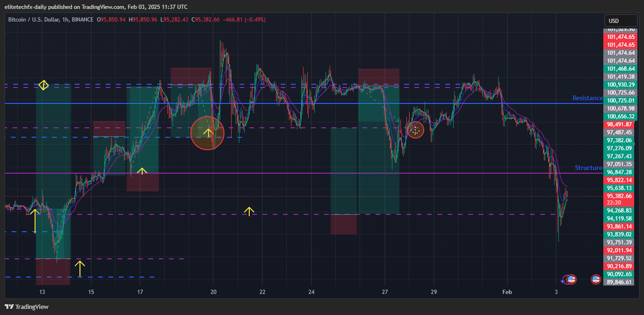Click the 100,725.66 gray price label
Image resolution: width=644 pixels, height=315 pixels.
pyautogui.click(x=620, y=92)
